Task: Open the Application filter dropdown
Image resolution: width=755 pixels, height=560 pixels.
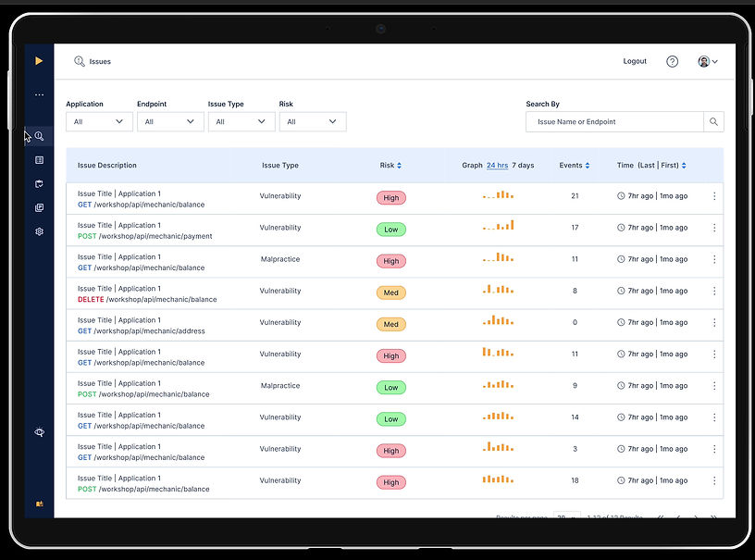Action: [x=99, y=122]
